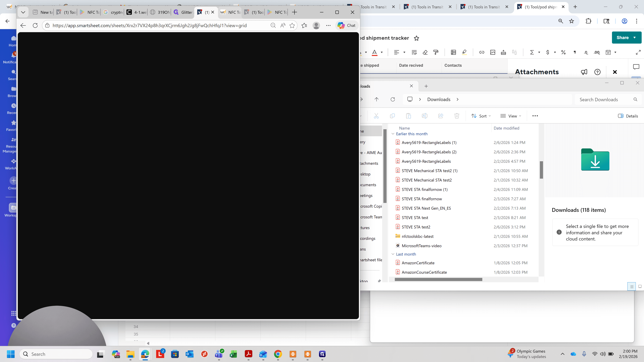Switch to the cryptng Google tab in Edge
Screen dimensions: 644x362
113,12
